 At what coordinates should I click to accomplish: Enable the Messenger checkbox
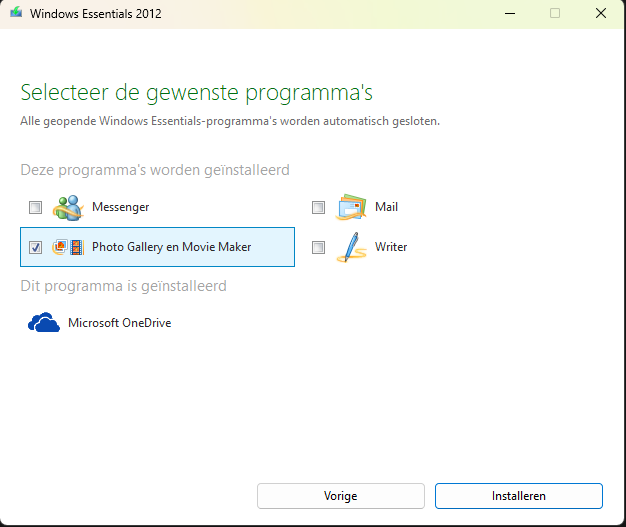(x=36, y=207)
